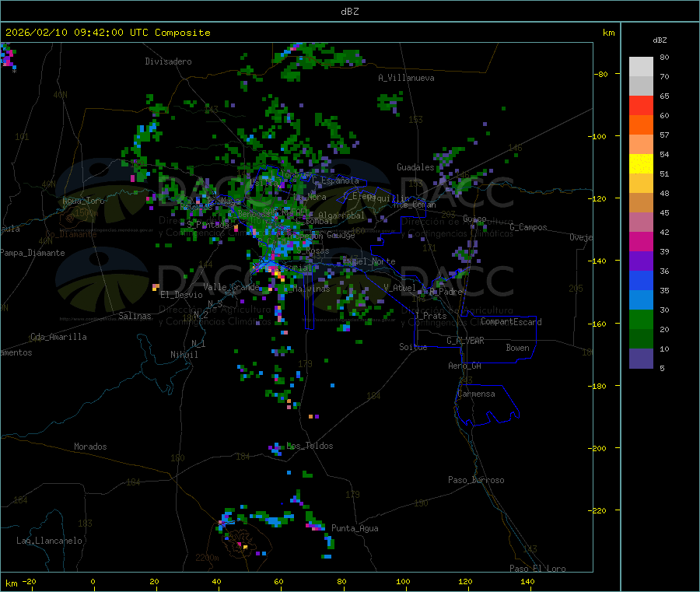700x592 pixels.
Task: Click the La_Nora label
Action: coord(310,197)
